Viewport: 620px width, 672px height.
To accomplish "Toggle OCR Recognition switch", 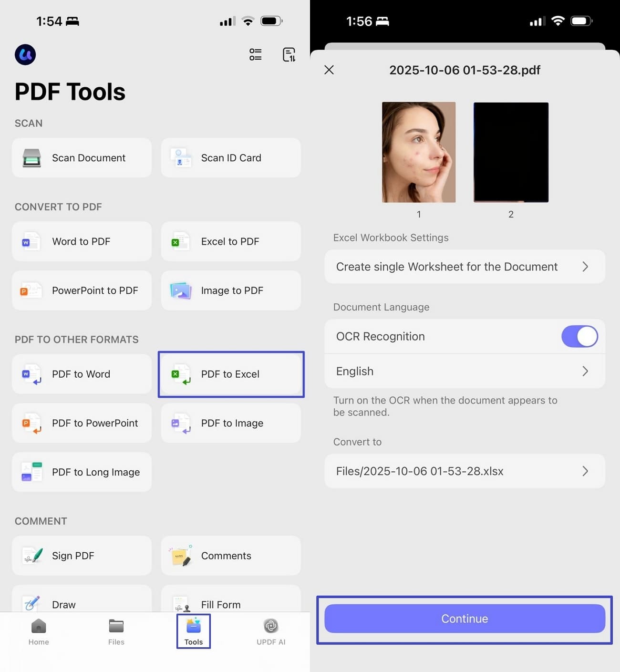I will [579, 337].
